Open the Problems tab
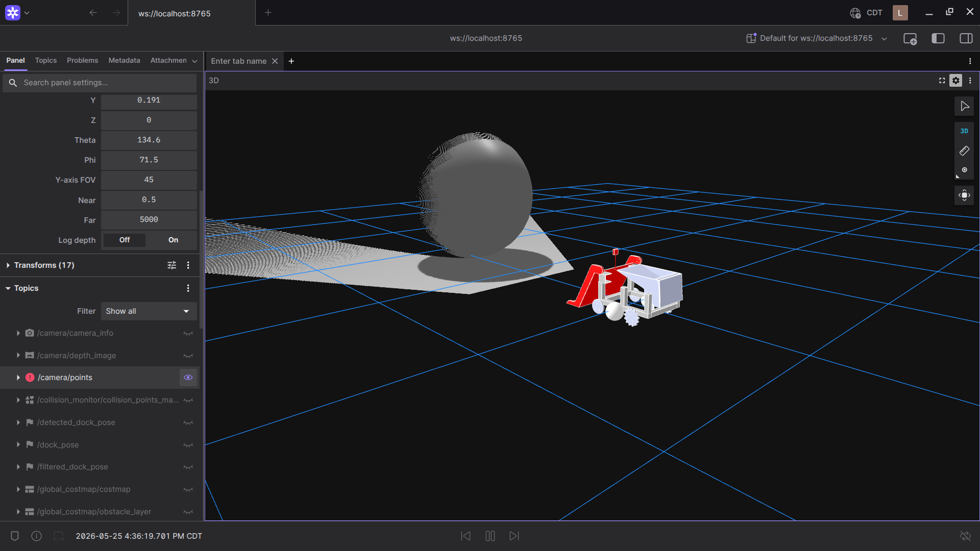The height and width of the screenshot is (551, 980). (82, 60)
